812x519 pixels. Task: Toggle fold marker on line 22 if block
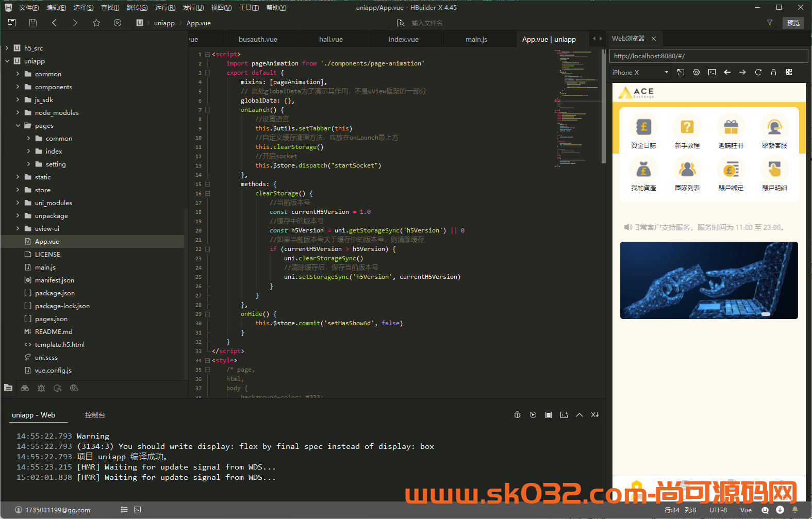click(207, 249)
